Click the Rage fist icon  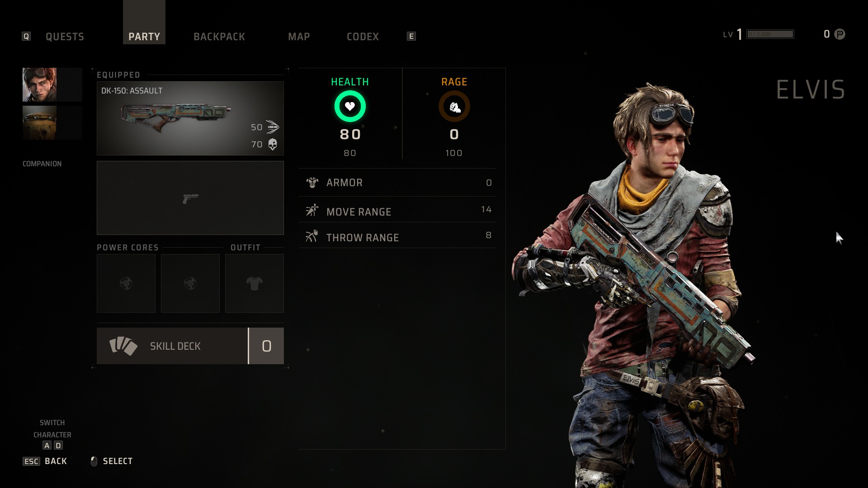(454, 107)
